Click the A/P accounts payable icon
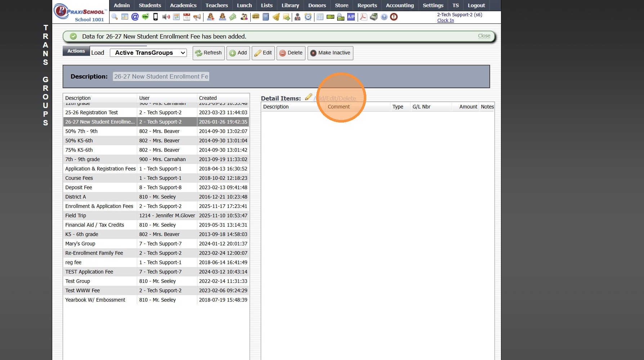 point(351,17)
